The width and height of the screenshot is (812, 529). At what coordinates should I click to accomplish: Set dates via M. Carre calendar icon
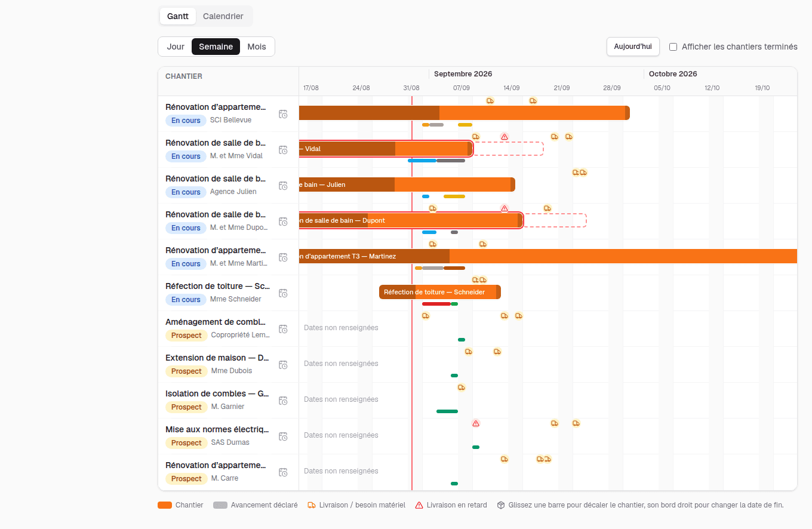coord(284,472)
